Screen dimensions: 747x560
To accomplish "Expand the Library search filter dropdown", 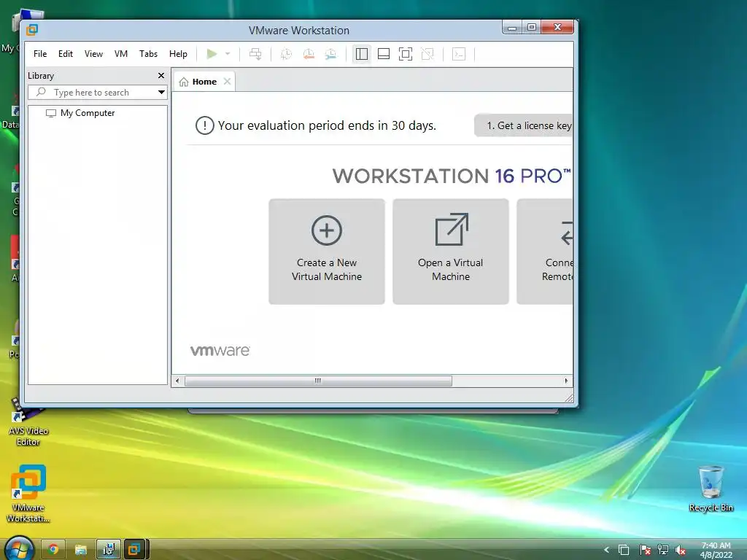I will pyautogui.click(x=161, y=93).
